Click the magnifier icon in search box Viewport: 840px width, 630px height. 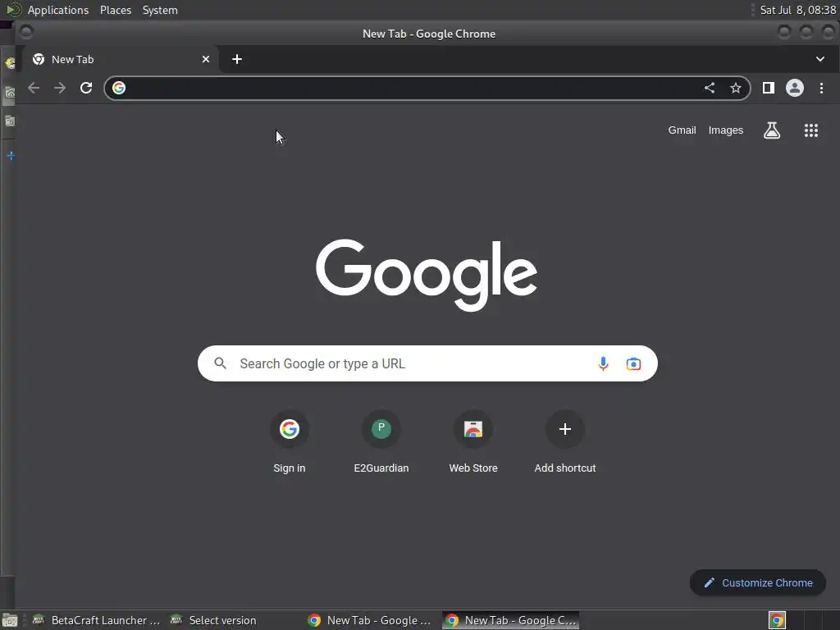[220, 363]
